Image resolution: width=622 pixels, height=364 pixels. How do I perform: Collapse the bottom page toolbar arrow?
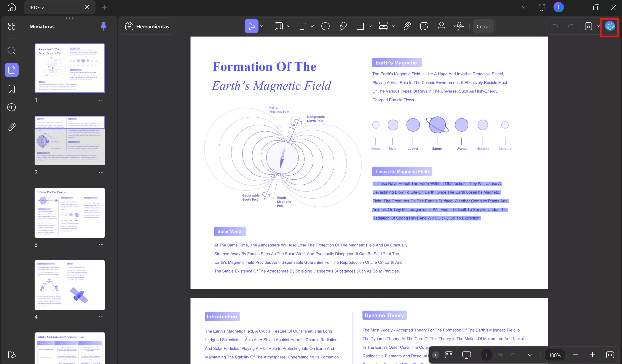[435, 355]
